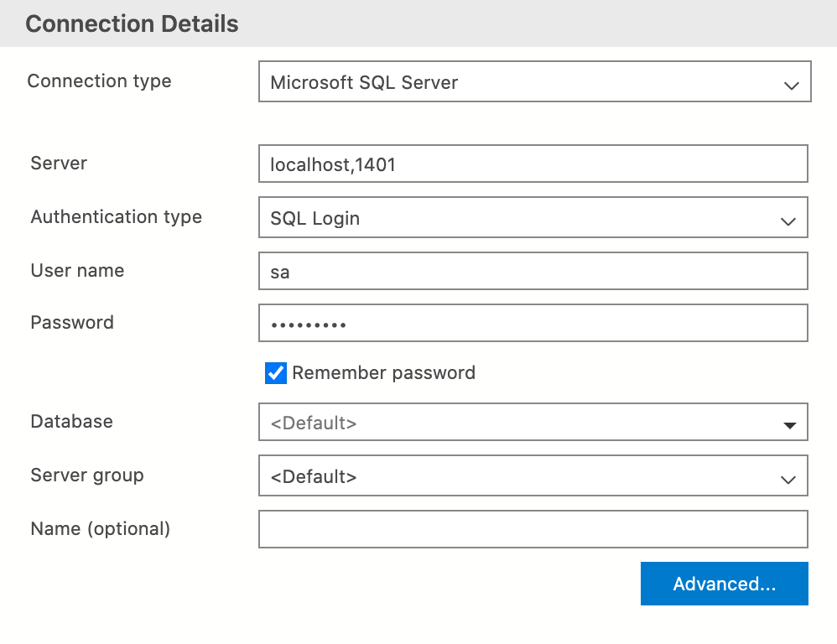Click the blue checkmark beside Remember password
The height and width of the screenshot is (644, 837).
click(275, 373)
